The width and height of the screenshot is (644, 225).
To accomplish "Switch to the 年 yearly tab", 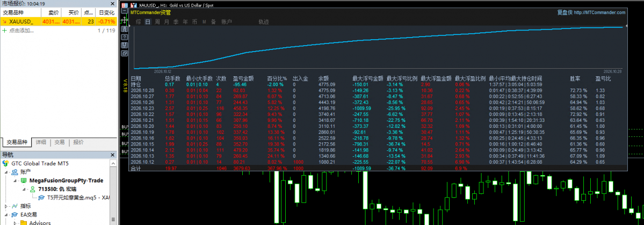I will click(x=185, y=22).
